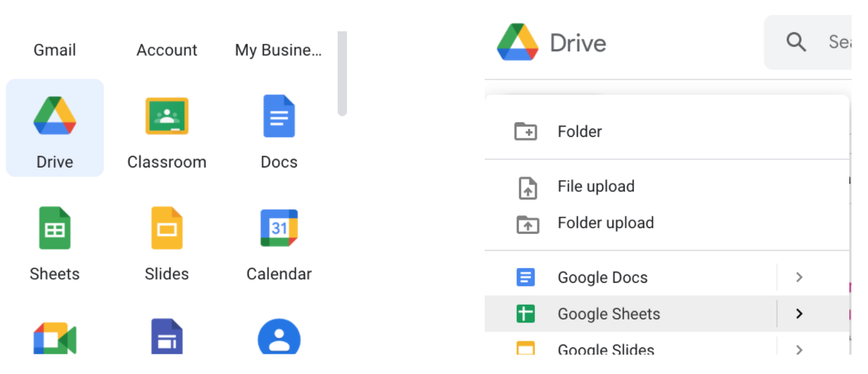Expand the Google Slides submenu arrow
The height and width of the screenshot is (374, 868).
799,349
